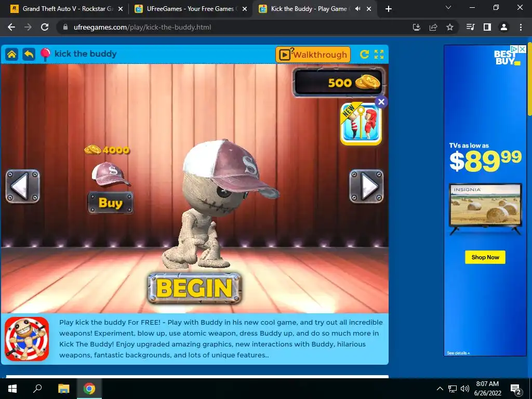Reload the game with the yellow refresh icon
532x399 pixels.
tap(364, 54)
